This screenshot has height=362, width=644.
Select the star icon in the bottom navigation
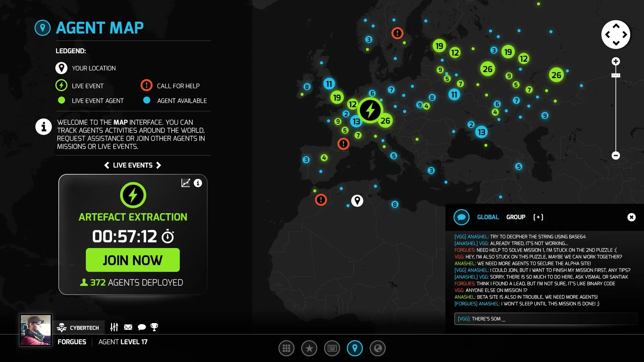(309, 348)
